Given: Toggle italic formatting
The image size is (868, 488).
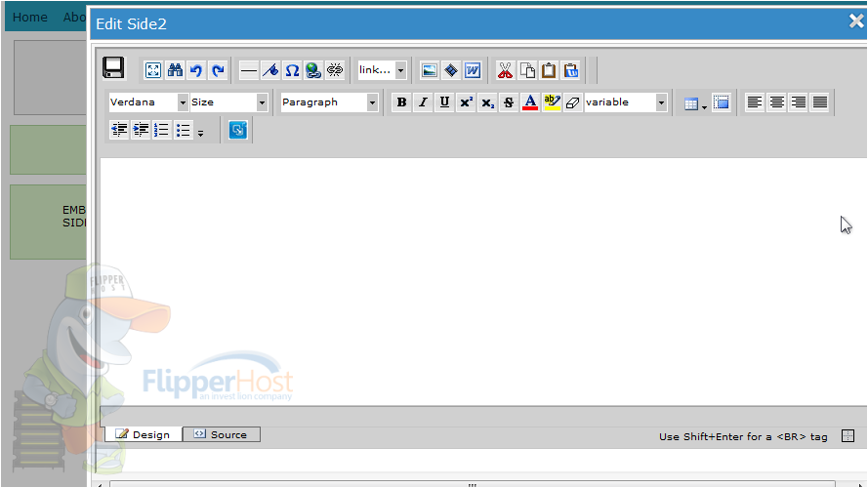Looking at the screenshot, I should pos(423,102).
